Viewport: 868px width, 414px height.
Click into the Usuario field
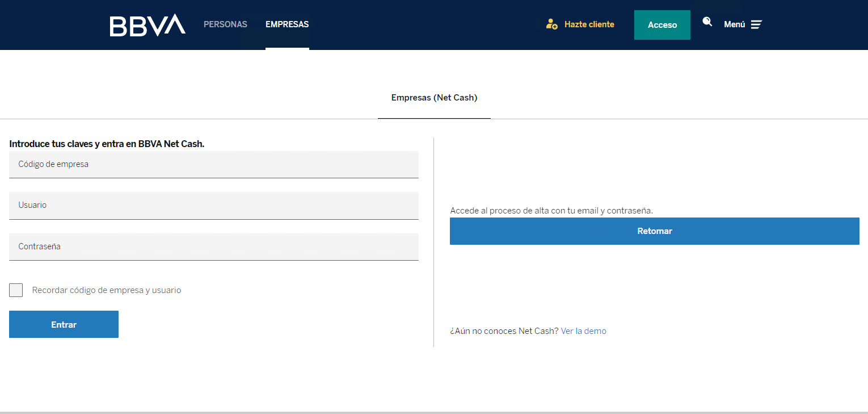point(213,206)
